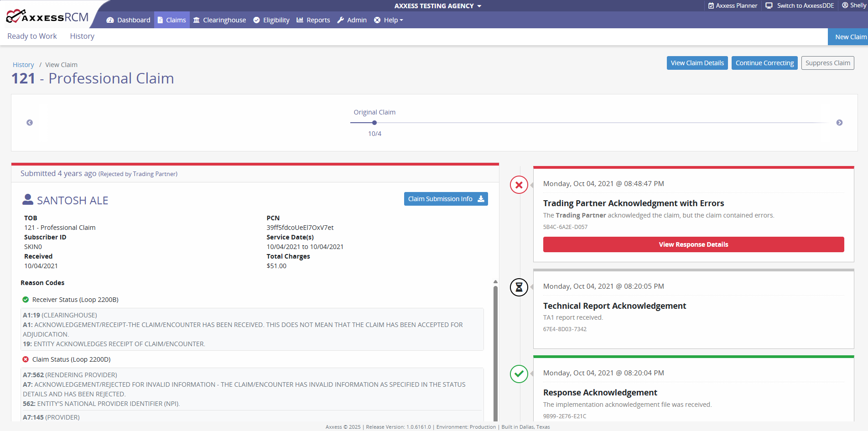
Task: Click the AxxessRCM heart logo
Action: pyautogui.click(x=14, y=16)
